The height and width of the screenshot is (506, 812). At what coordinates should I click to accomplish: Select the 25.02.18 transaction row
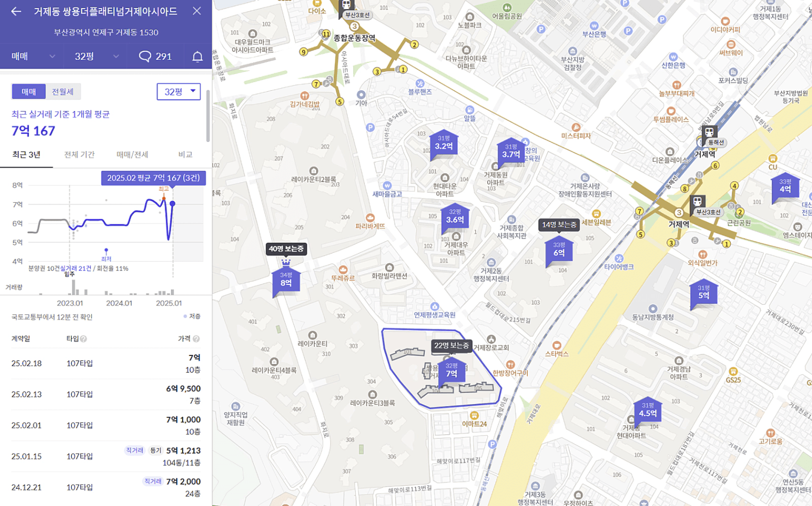(106, 363)
